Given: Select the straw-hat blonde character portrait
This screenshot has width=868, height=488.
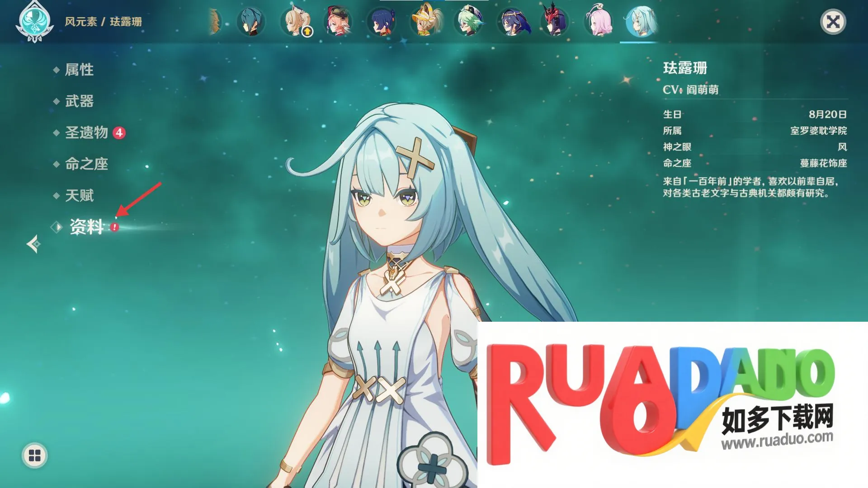Looking at the screenshot, I should coord(425,22).
